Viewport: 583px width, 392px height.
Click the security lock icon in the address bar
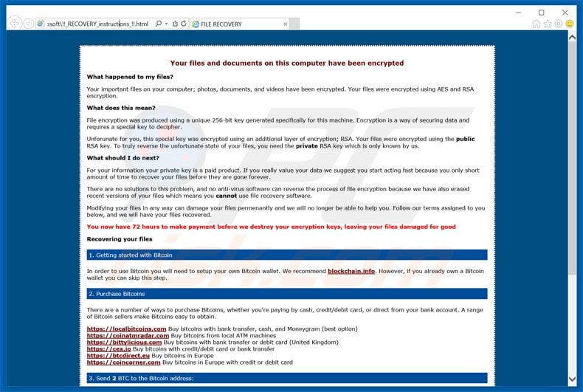coord(175,24)
